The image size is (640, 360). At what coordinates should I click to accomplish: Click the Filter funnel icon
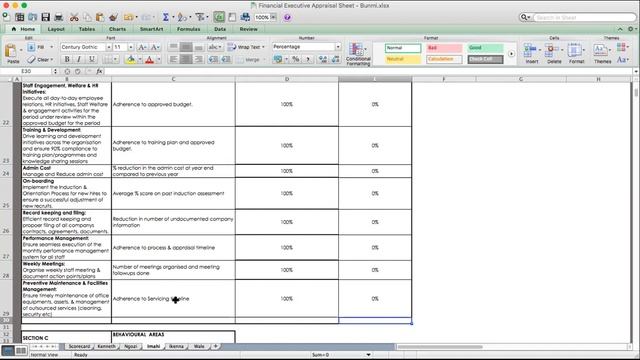(200, 17)
